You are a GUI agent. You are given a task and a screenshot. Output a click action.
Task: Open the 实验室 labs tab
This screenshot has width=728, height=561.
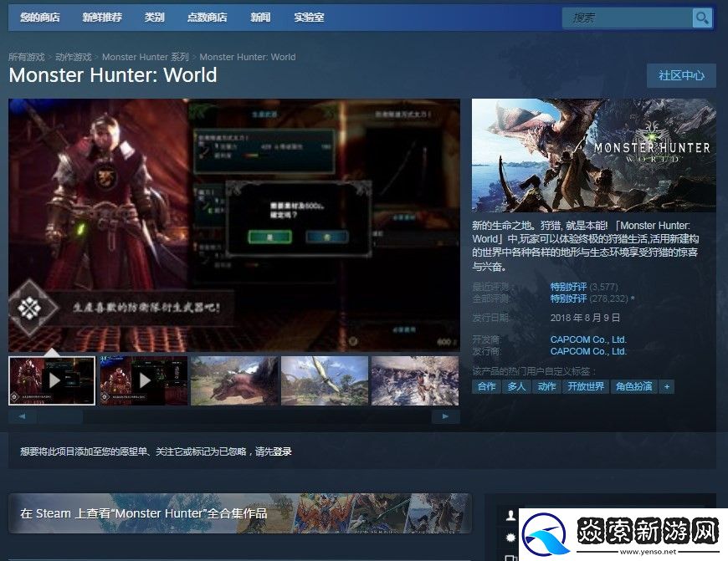(309, 18)
